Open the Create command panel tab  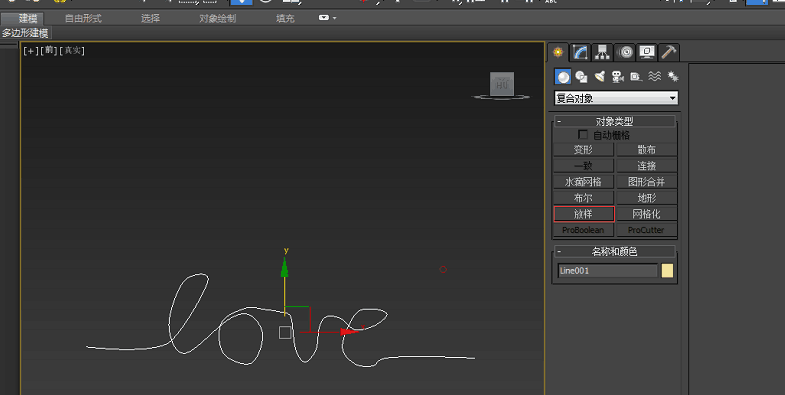coord(558,52)
